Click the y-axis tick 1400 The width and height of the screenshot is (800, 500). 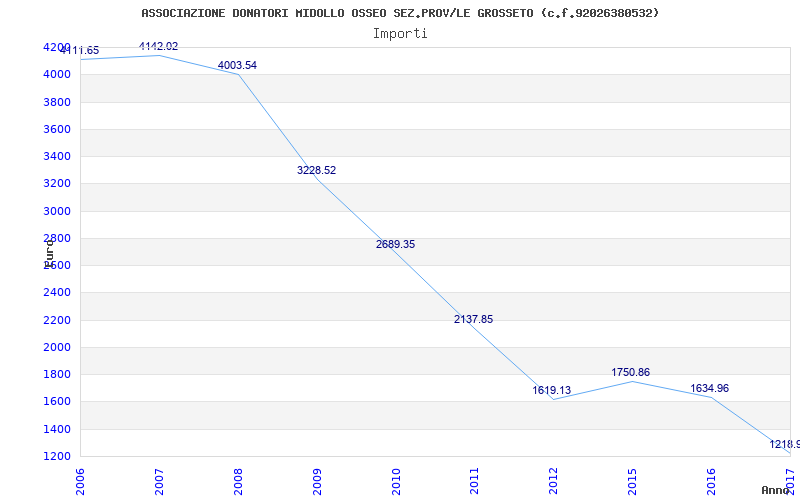click(x=57, y=429)
